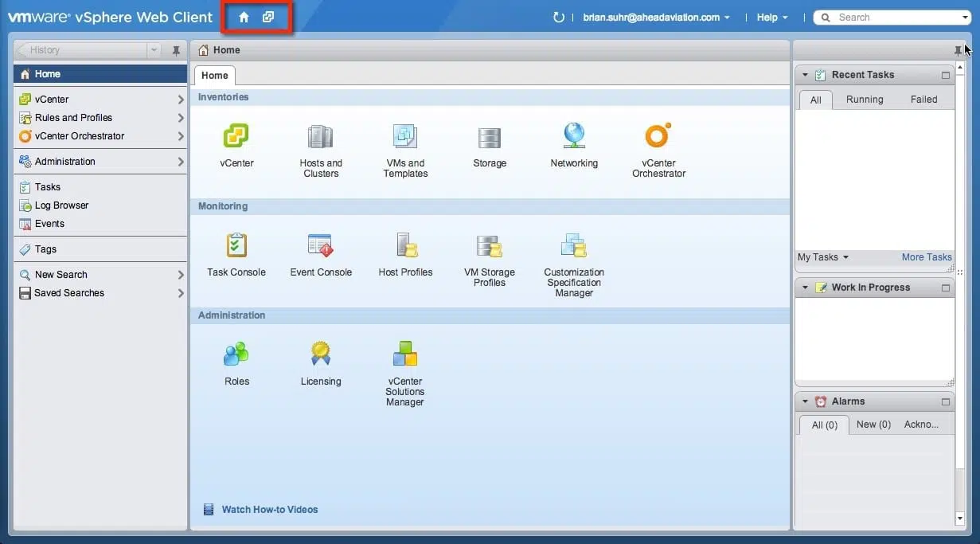Switch to Failed tasks tab

pyautogui.click(x=924, y=100)
